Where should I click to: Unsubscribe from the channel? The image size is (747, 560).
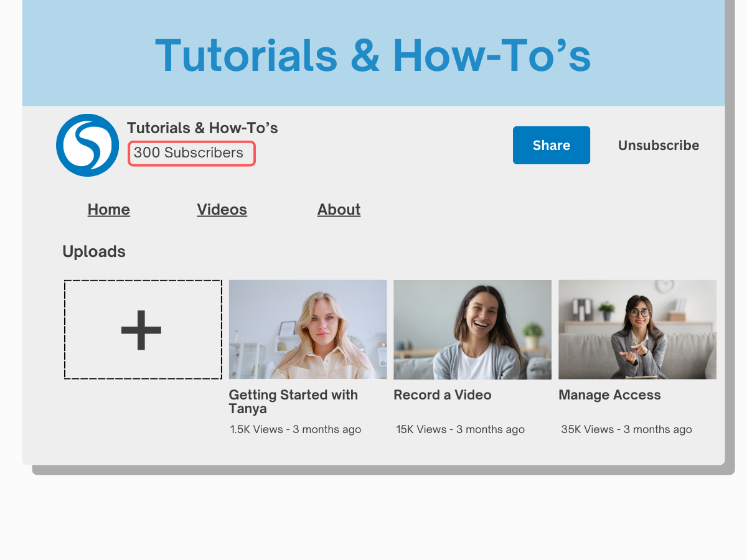(659, 145)
